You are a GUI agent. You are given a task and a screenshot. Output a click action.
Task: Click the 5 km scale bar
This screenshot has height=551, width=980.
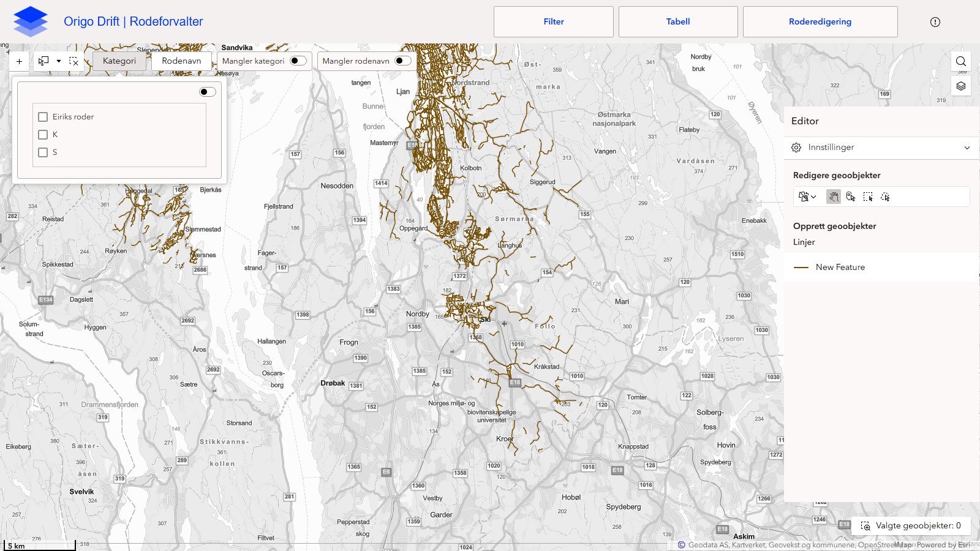pos(39,545)
